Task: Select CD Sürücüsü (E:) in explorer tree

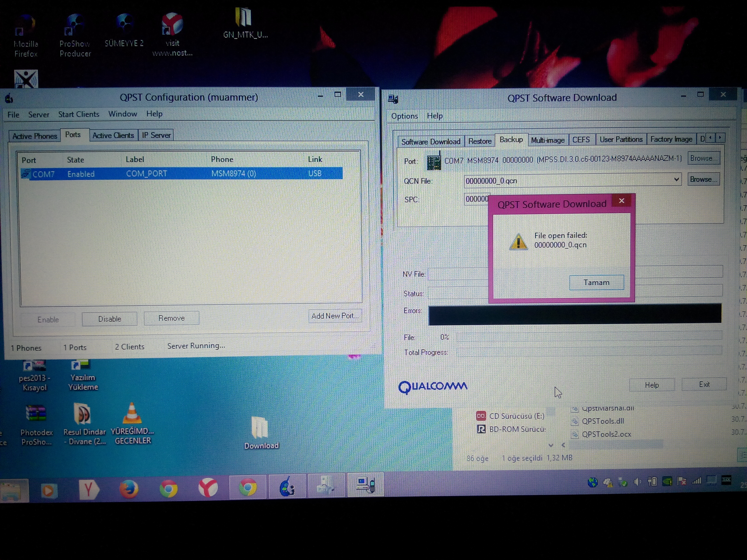Action: (510, 416)
